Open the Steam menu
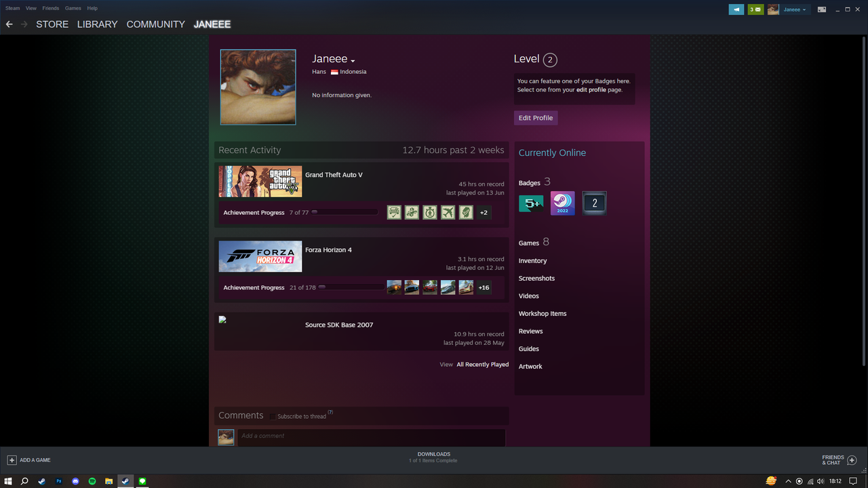868x488 pixels. click(12, 8)
